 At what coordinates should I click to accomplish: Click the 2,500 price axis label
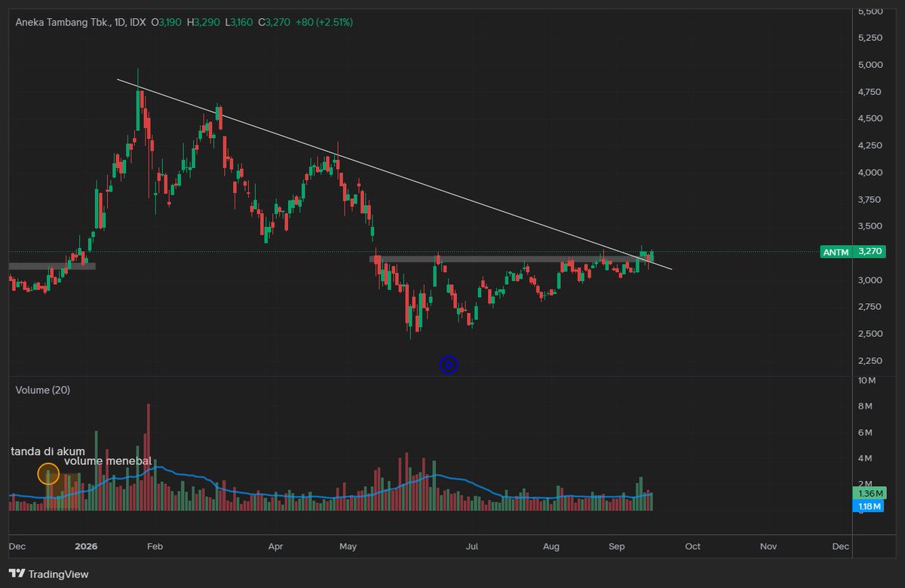(870, 334)
